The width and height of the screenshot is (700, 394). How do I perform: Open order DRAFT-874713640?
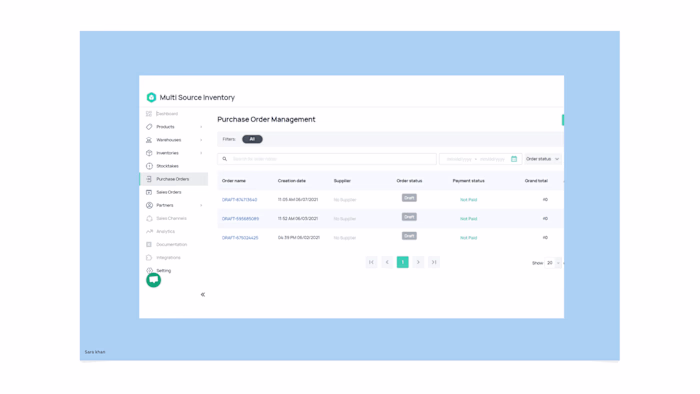[240, 200]
